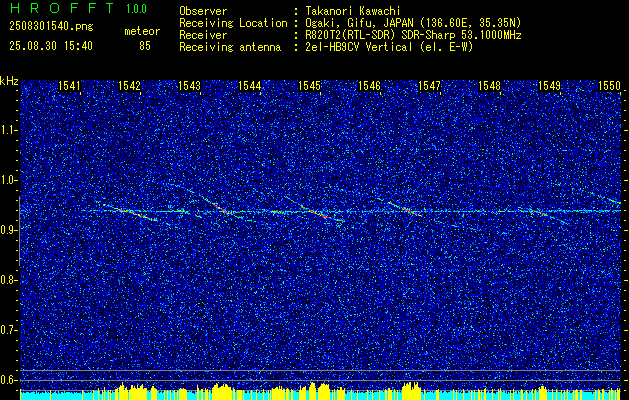
Task: Click the 0.8 kHz frequency label
Action: pos(9,280)
